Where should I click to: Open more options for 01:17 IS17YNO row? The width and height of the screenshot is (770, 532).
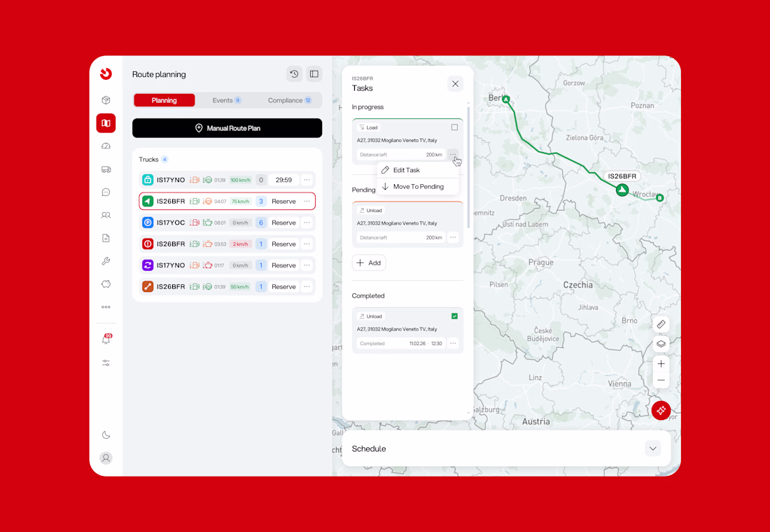click(307, 265)
